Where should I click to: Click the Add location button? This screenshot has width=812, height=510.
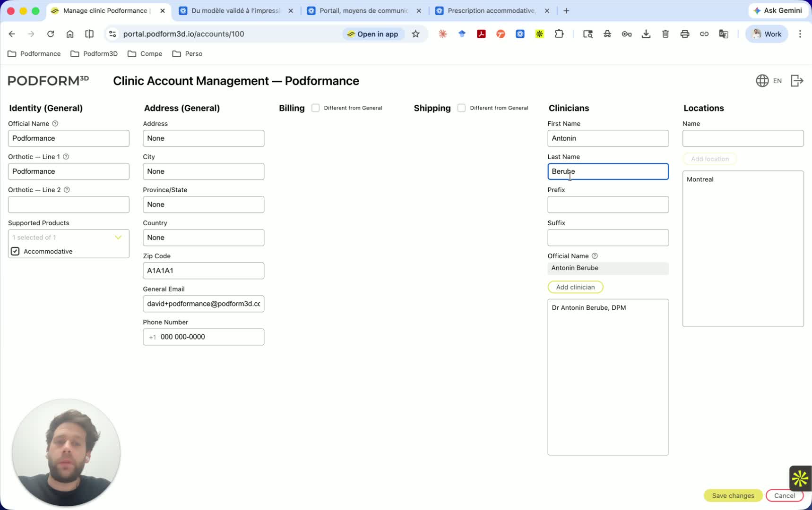[710, 159]
